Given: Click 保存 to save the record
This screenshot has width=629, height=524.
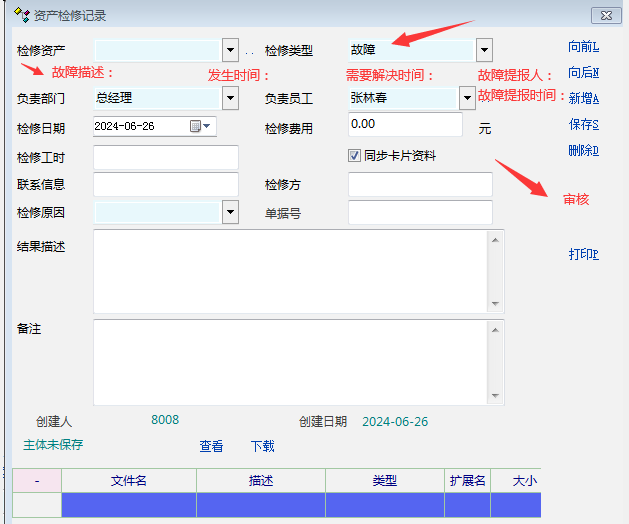Looking at the screenshot, I should click(x=583, y=125).
